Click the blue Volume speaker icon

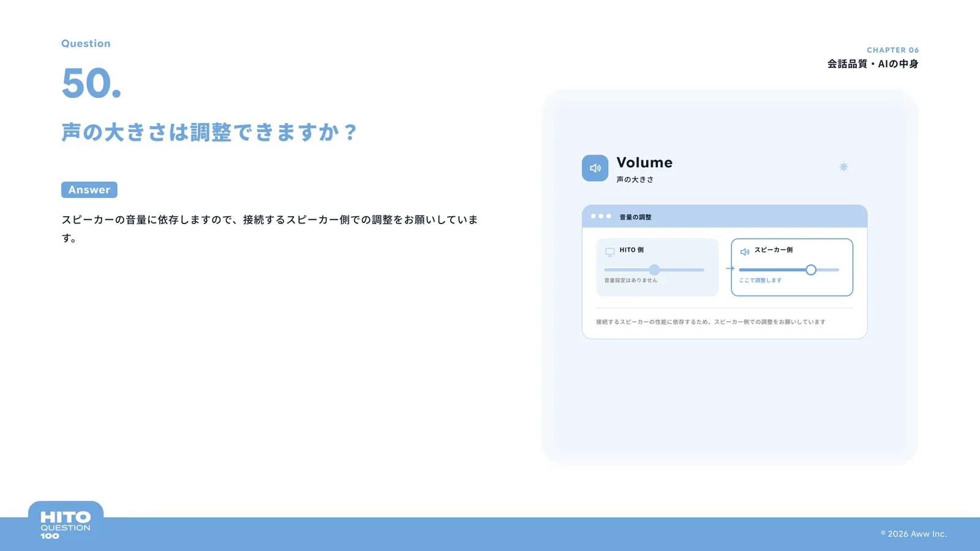595,168
